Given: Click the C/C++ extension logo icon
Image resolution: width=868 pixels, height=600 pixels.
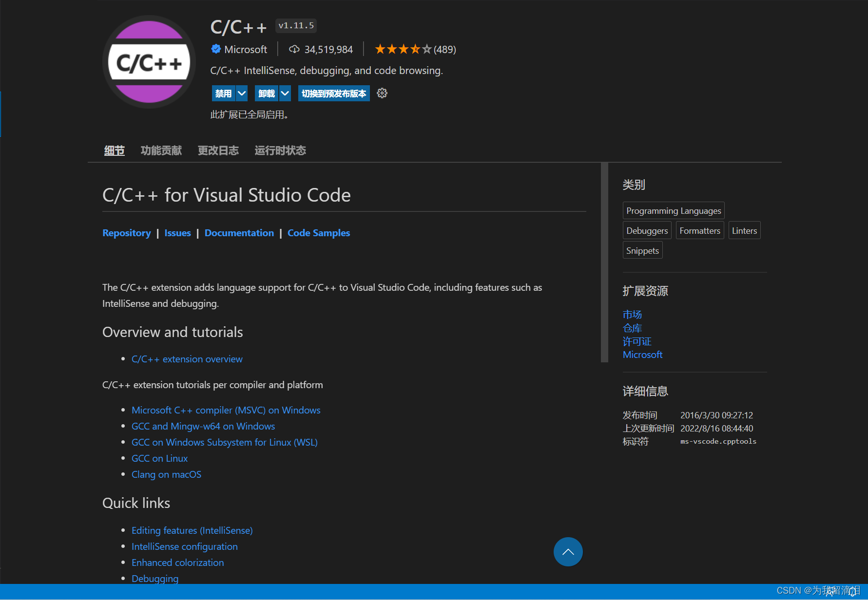Looking at the screenshot, I should pyautogui.click(x=149, y=62).
